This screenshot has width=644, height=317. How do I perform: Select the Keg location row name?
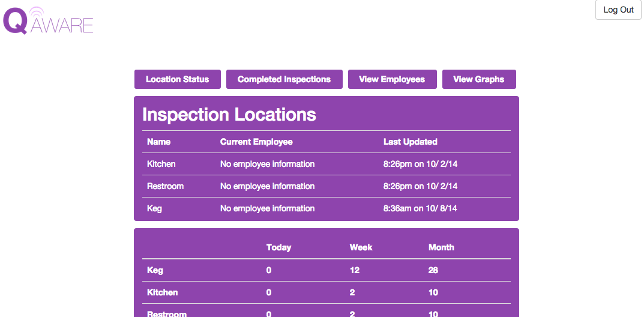154,208
